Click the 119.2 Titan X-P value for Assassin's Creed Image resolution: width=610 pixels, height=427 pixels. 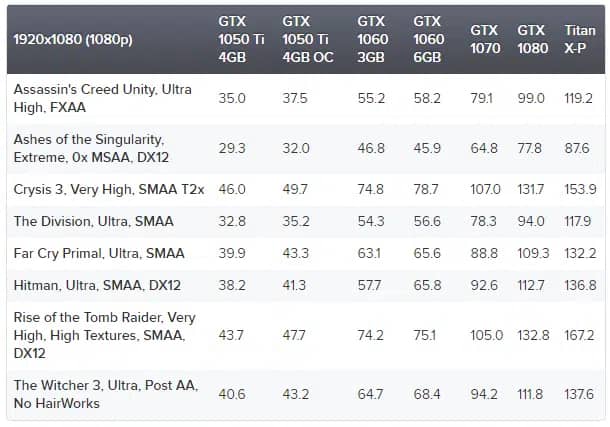pos(581,99)
